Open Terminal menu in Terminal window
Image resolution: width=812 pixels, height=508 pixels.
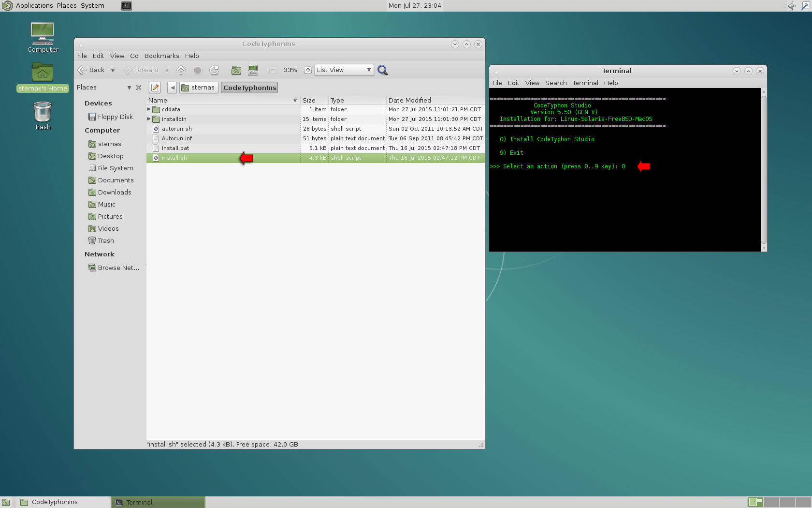pos(585,83)
